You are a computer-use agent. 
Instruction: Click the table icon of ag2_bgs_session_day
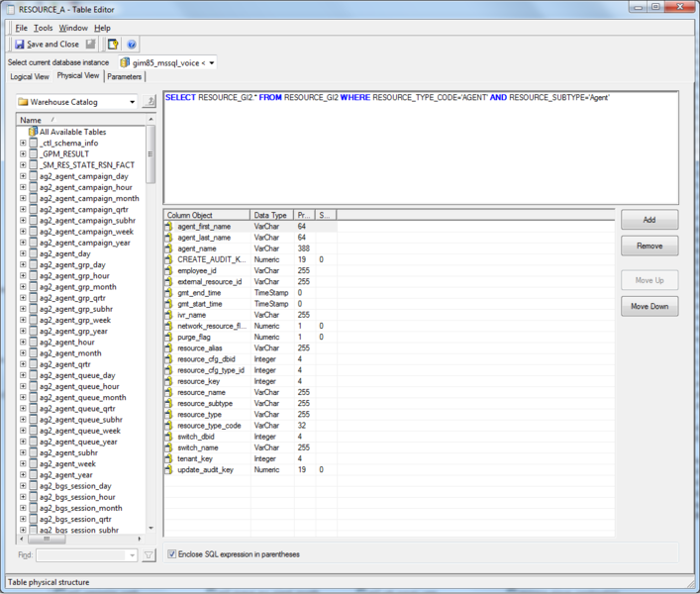click(x=34, y=486)
